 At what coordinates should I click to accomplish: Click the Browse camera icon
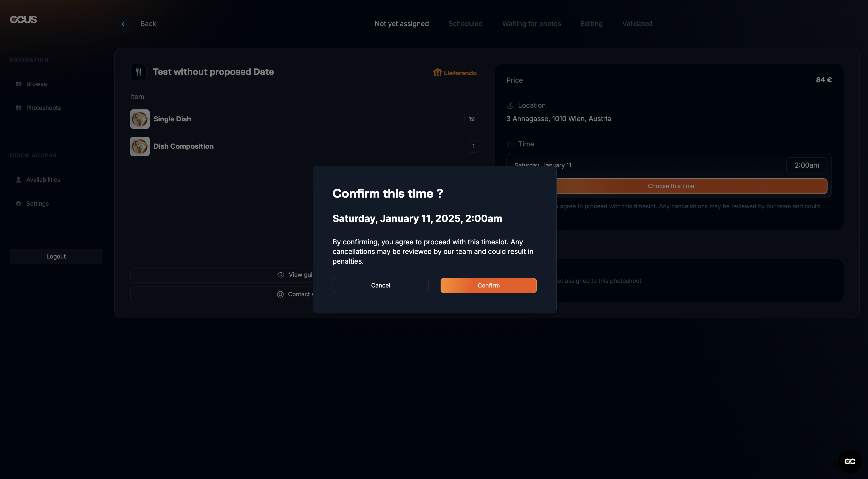[19, 84]
